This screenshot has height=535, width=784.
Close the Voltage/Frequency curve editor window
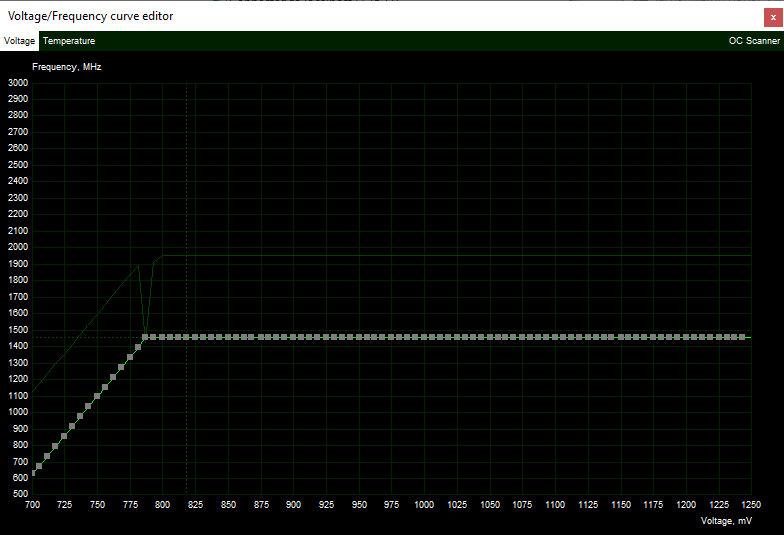[773, 16]
